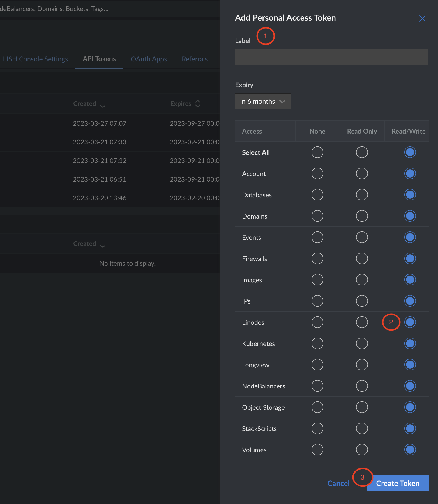The height and width of the screenshot is (504, 438).
Task: Set Databases access to Read Only
Action: click(362, 195)
